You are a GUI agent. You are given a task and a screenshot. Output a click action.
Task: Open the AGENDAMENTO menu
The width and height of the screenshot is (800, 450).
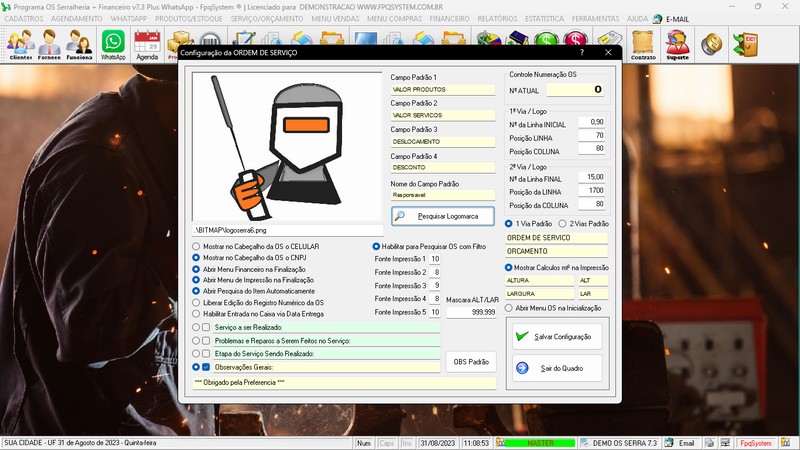(77, 19)
